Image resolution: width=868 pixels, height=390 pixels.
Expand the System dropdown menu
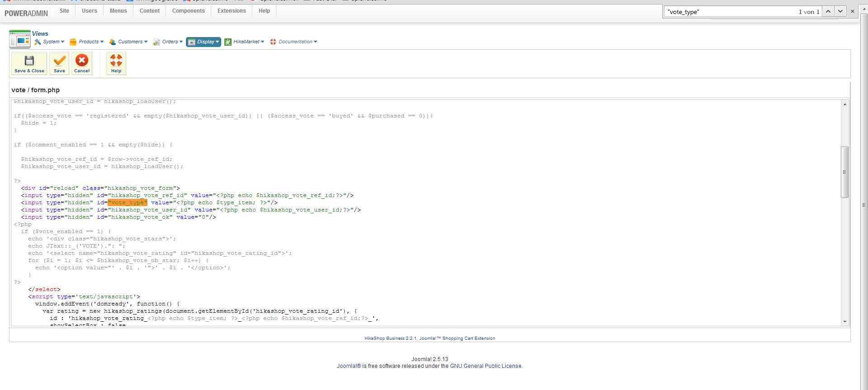click(x=50, y=42)
